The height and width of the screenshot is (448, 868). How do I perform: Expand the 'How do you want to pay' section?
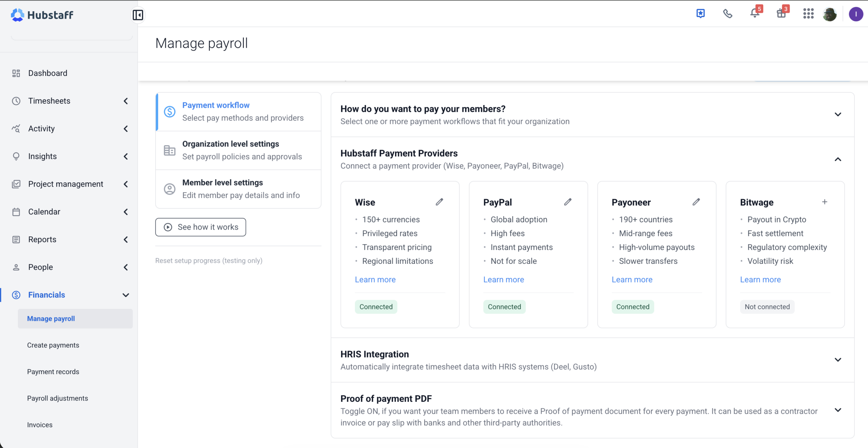(838, 115)
